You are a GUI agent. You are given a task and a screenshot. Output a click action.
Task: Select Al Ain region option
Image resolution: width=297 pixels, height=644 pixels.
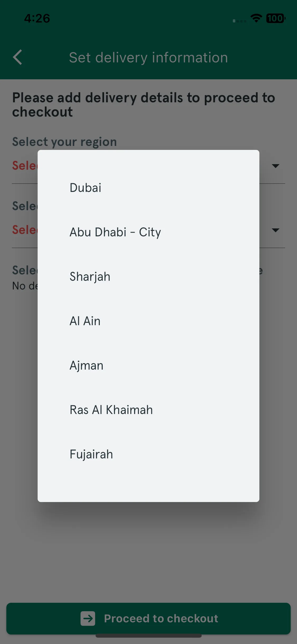point(148,321)
